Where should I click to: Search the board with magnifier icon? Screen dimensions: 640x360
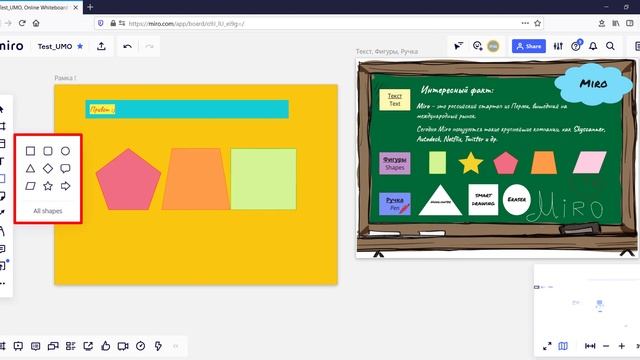[610, 46]
